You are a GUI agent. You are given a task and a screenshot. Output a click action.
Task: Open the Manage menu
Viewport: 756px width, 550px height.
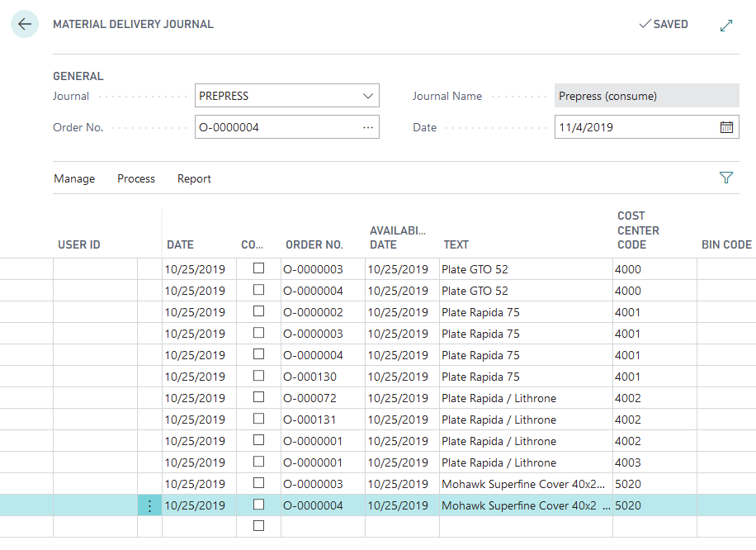(74, 178)
